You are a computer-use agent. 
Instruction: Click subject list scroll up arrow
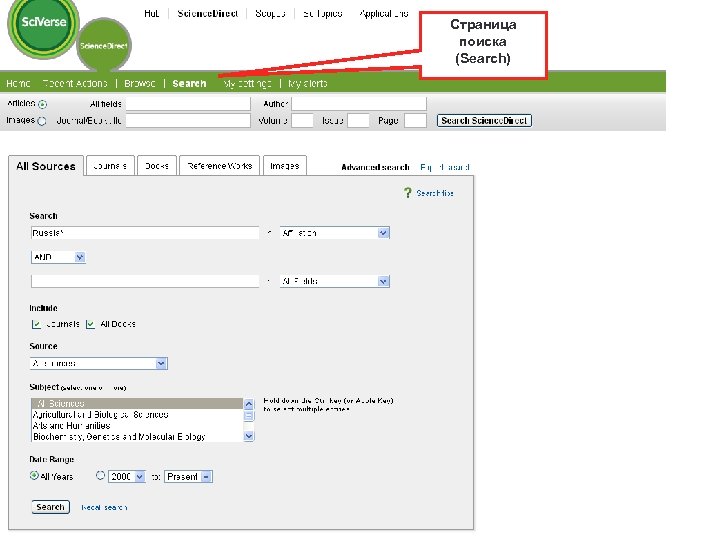pos(248,404)
